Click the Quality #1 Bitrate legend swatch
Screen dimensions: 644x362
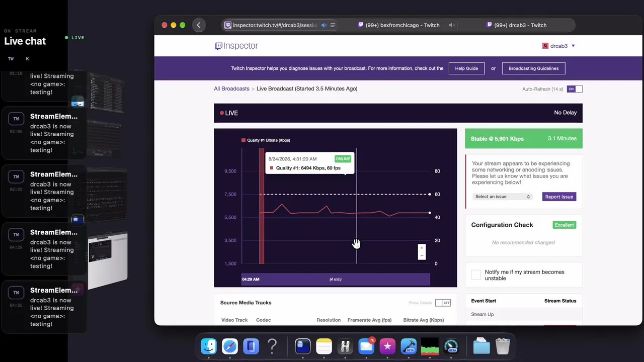click(x=244, y=140)
